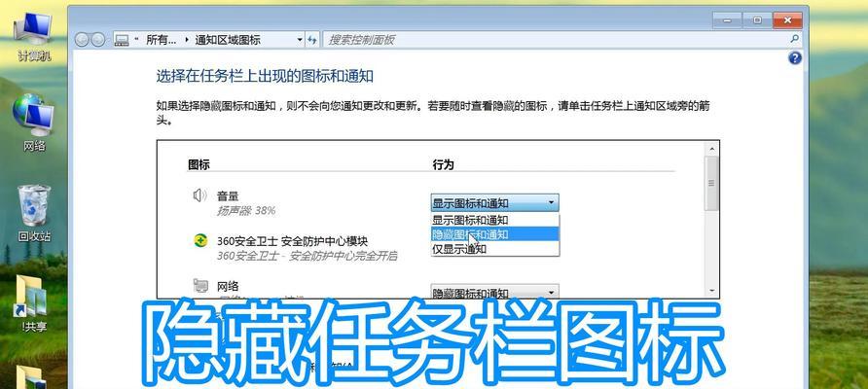Click the forward navigation arrow button
Viewport: 868px width, 389px height.
coord(97,40)
